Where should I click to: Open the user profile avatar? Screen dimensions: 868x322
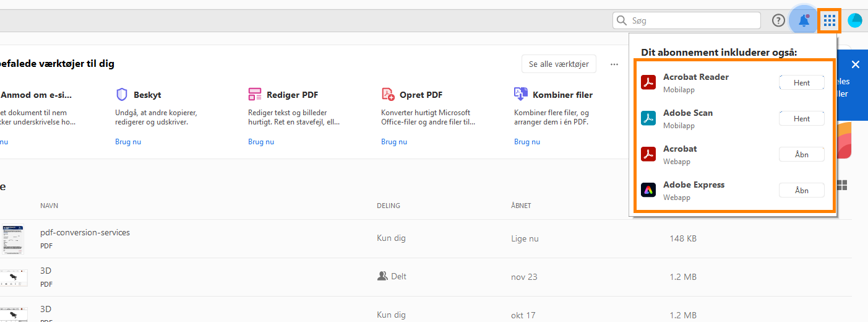854,20
